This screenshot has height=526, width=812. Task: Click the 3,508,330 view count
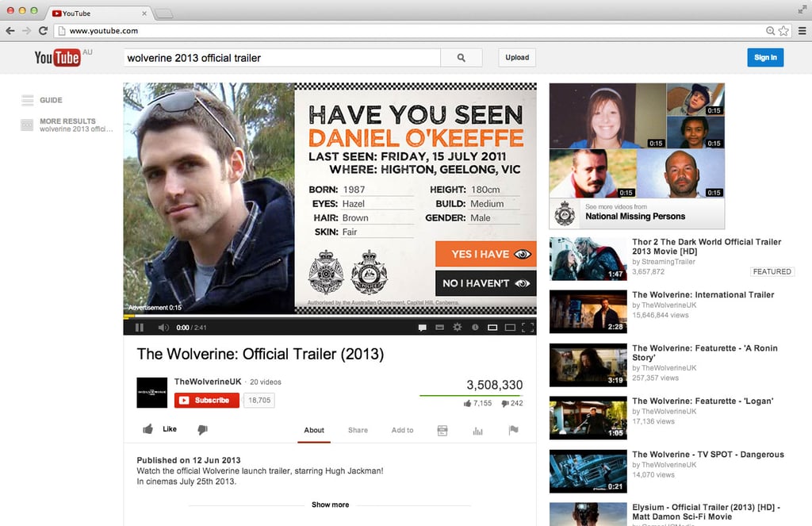[495, 385]
